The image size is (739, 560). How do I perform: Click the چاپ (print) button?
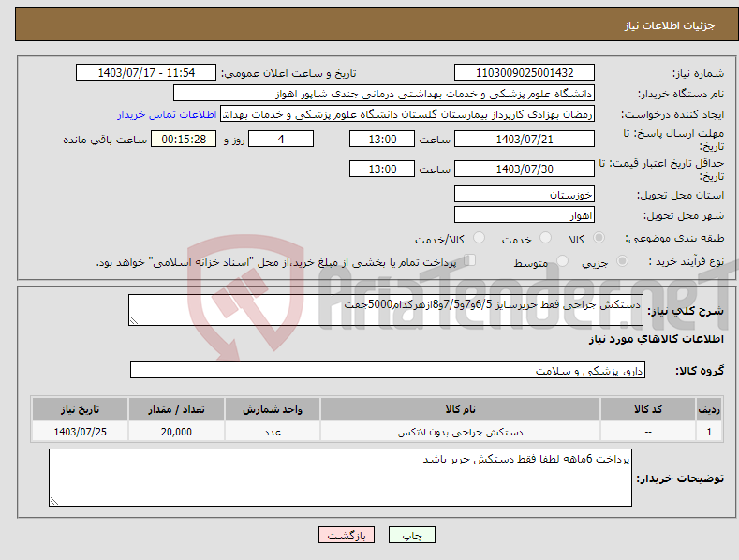(x=411, y=535)
